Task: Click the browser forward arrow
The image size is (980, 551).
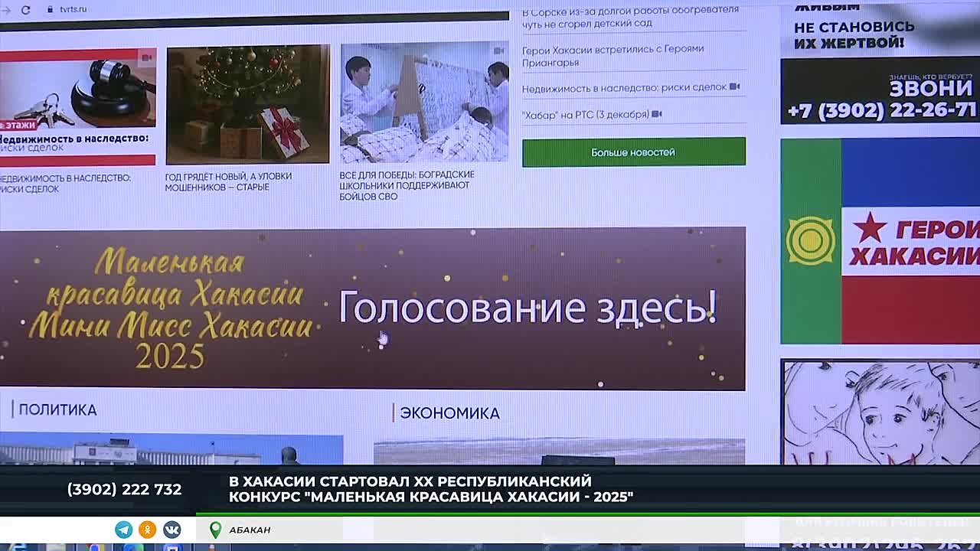Action: pyautogui.click(x=5, y=9)
